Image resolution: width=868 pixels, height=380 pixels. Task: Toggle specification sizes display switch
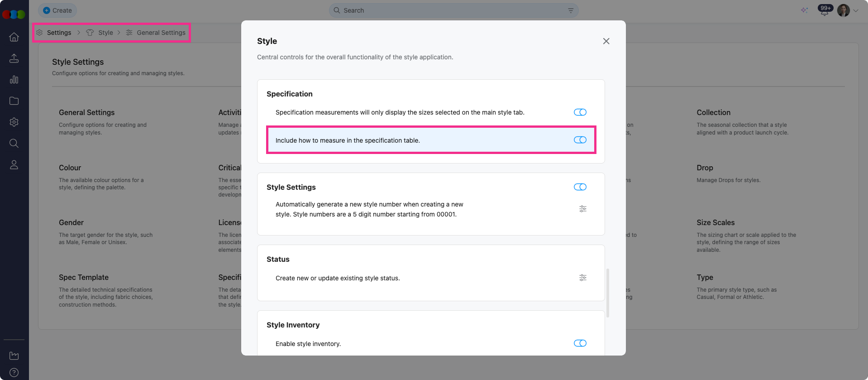tap(580, 112)
